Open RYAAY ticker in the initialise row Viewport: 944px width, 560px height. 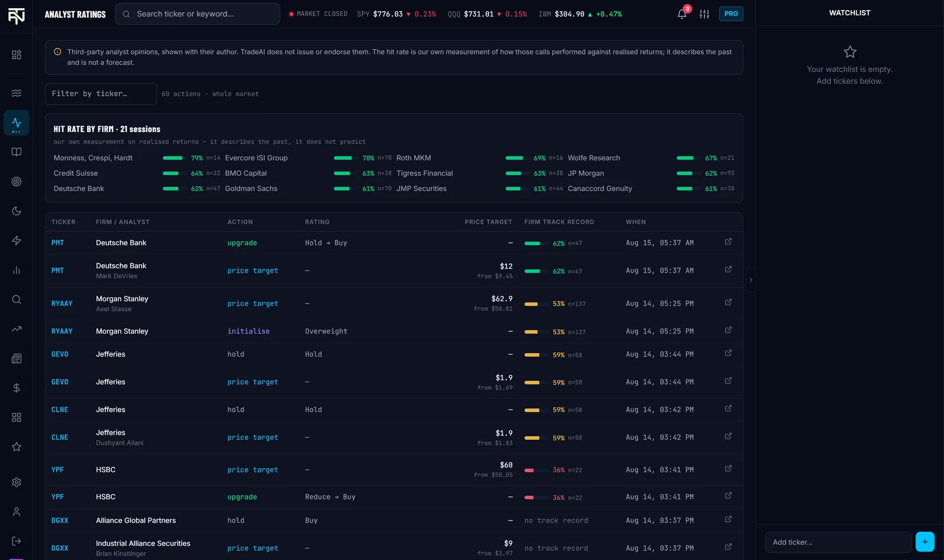coord(62,331)
